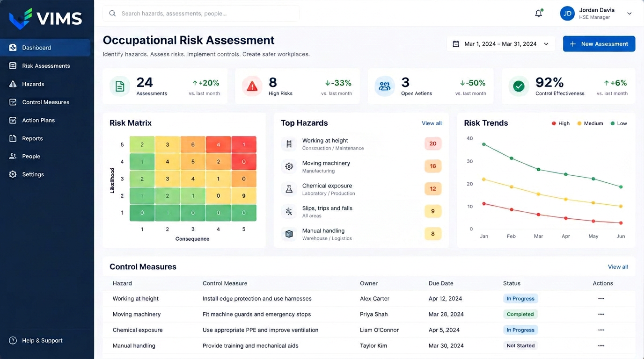The height and width of the screenshot is (359, 644).
Task: Click 'Fit machine guards and emergency stops'
Action: tap(256, 314)
